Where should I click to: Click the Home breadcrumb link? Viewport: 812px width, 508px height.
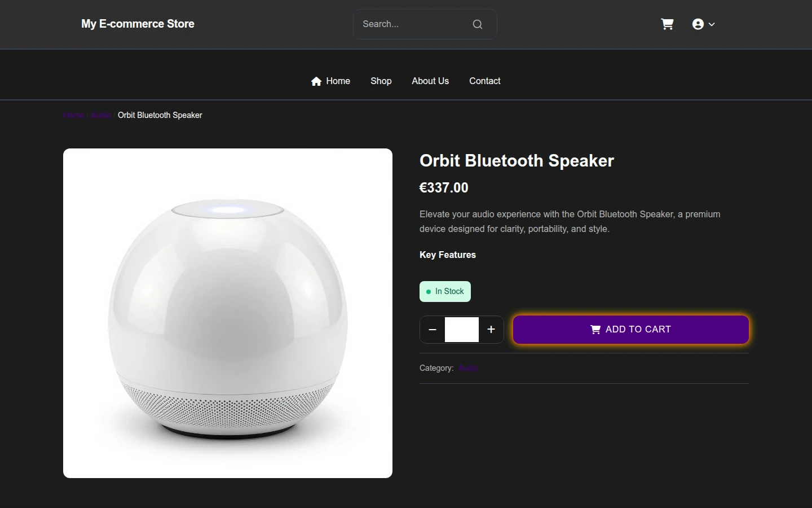[x=73, y=115]
